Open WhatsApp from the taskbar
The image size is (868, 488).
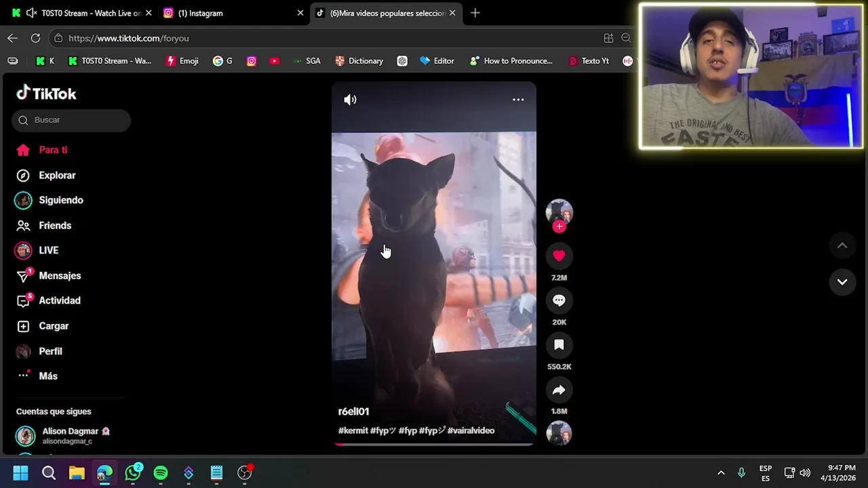(x=133, y=473)
